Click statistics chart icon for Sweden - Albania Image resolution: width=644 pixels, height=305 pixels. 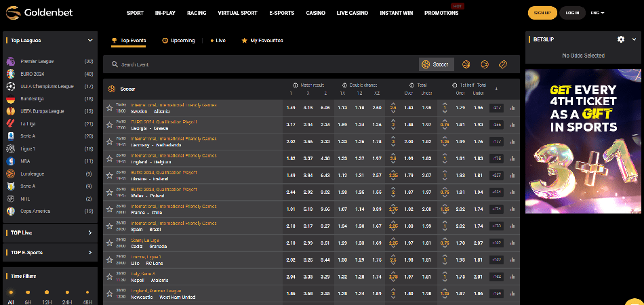pos(512,108)
